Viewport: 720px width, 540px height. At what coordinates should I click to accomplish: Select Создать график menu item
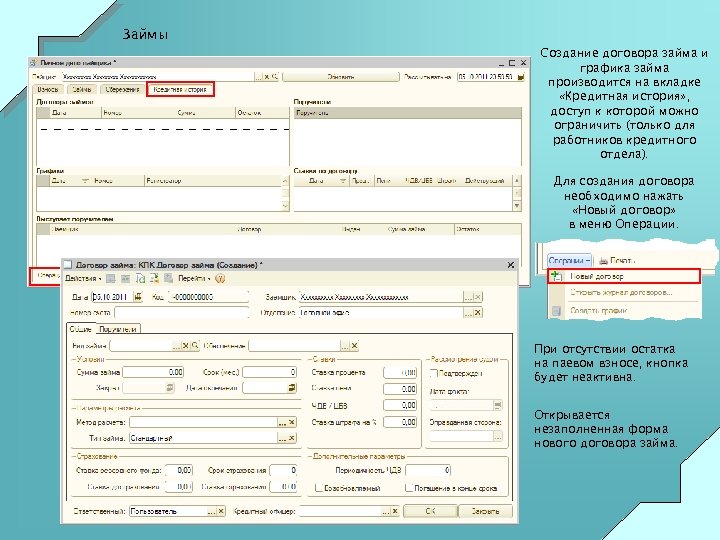click(624, 310)
